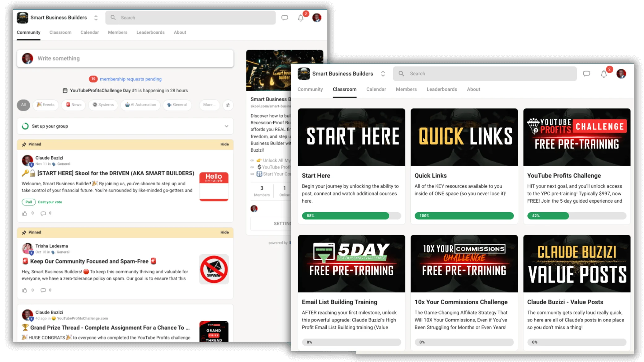Filter posts by General category

coord(177,105)
